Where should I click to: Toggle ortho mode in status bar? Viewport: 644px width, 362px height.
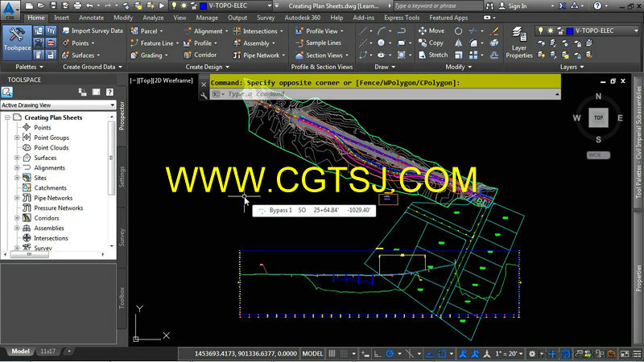(x=378, y=353)
